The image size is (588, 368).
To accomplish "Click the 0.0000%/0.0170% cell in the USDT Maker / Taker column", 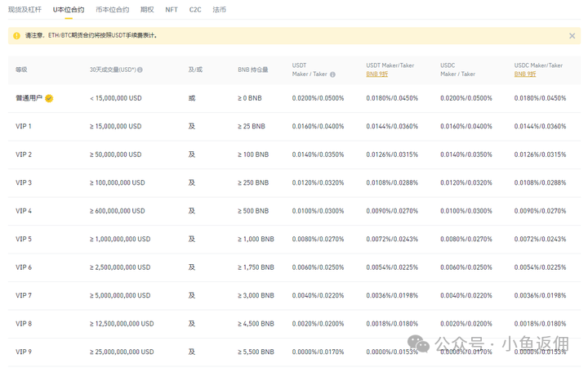I will [318, 352].
